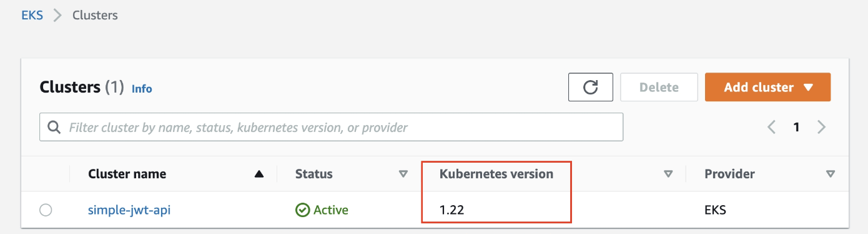868x234 pixels.
Task: Focus the filter cluster search field
Action: 331,127
